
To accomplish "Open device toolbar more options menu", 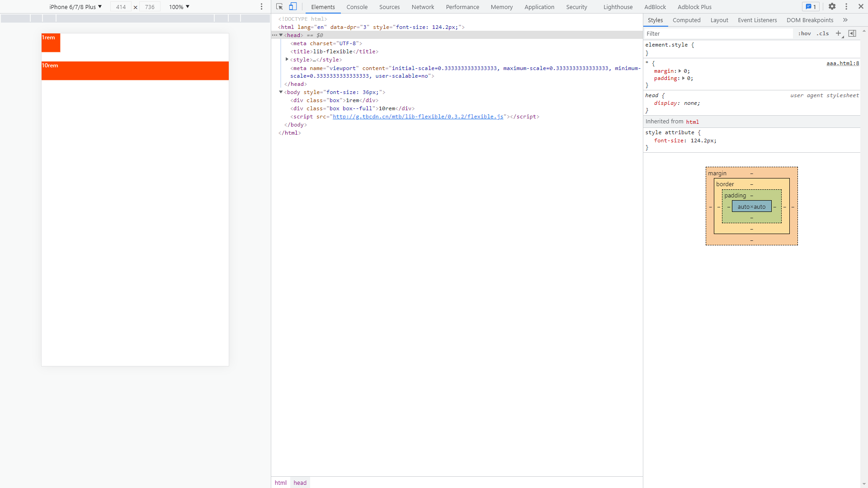I will pos(261,7).
